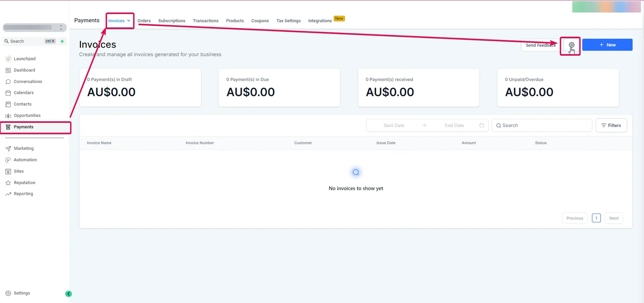Focus the invoice Search field

542,125
